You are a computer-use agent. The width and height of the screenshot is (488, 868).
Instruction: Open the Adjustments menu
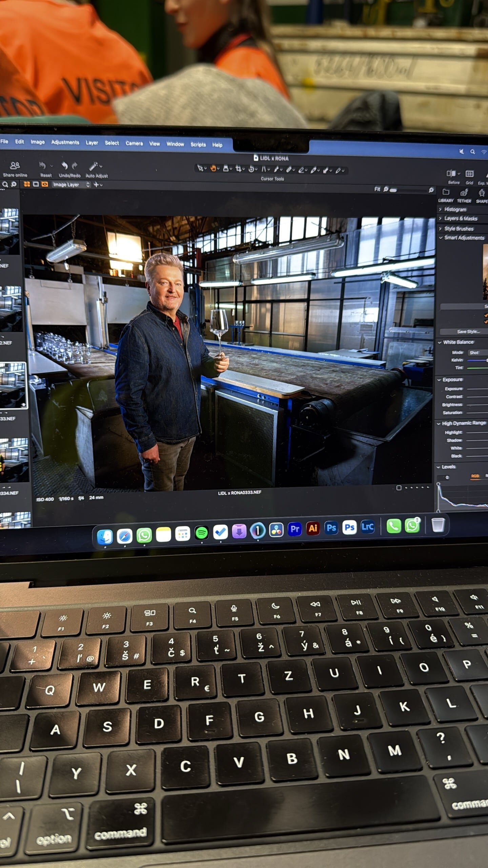point(65,142)
